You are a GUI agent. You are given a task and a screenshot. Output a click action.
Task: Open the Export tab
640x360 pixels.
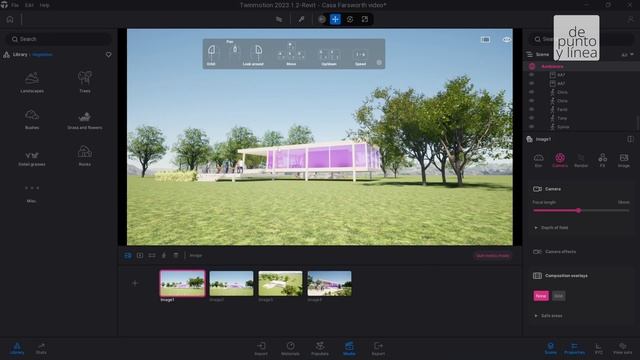tap(378, 349)
